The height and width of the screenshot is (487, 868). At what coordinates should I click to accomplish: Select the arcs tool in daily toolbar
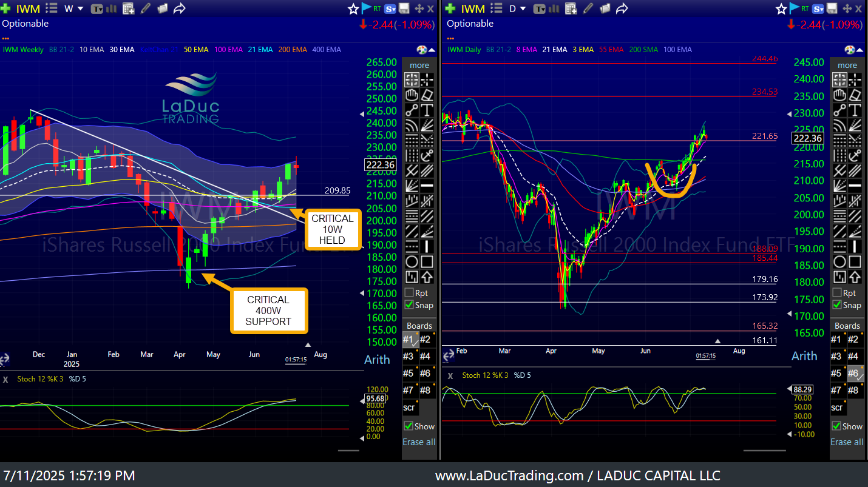(x=840, y=125)
